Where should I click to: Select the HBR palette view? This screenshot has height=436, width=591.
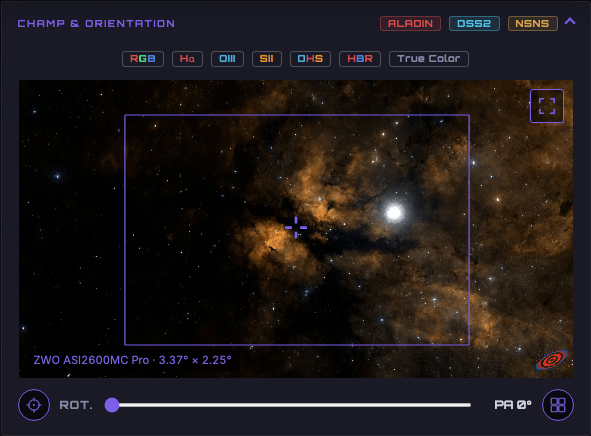pyautogui.click(x=360, y=59)
